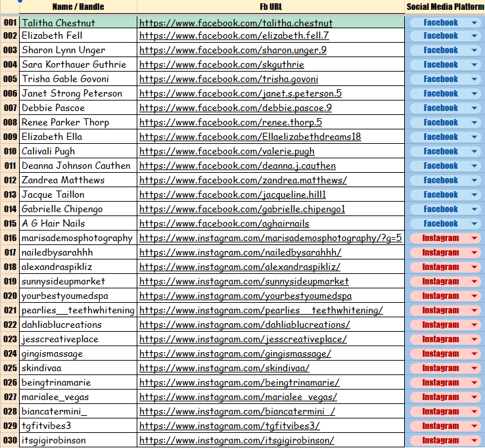Open the beingtrinamarie Instagram link
This screenshot has width=485, height=448.
click(x=239, y=383)
